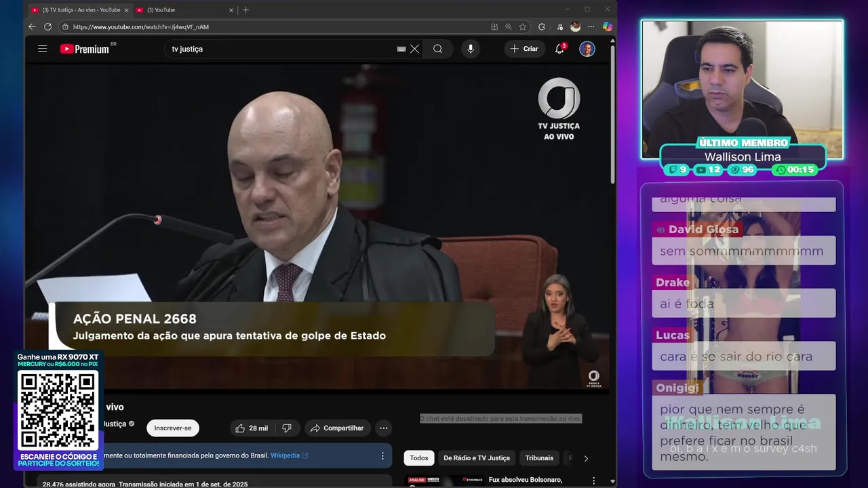The height and width of the screenshot is (488, 868).
Task: Dislike the video
Action: pyautogui.click(x=287, y=428)
